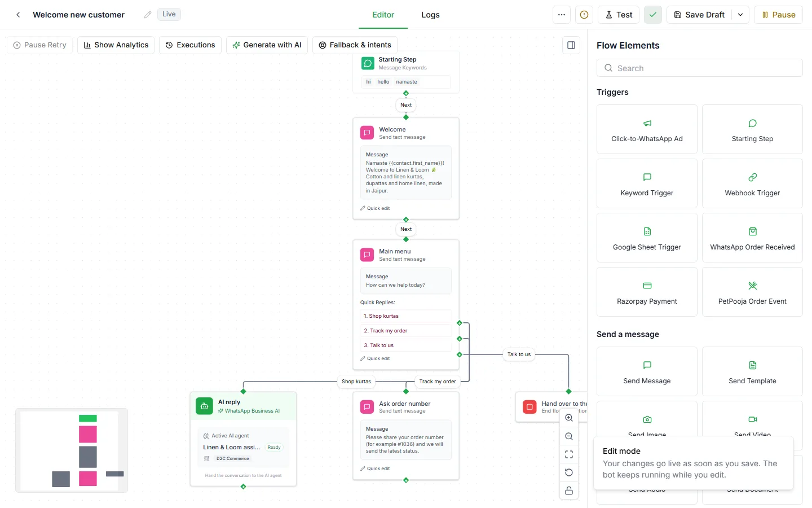The height and width of the screenshot is (508, 812).
Task: Select the Starting Step node icon
Action: coord(368,63)
